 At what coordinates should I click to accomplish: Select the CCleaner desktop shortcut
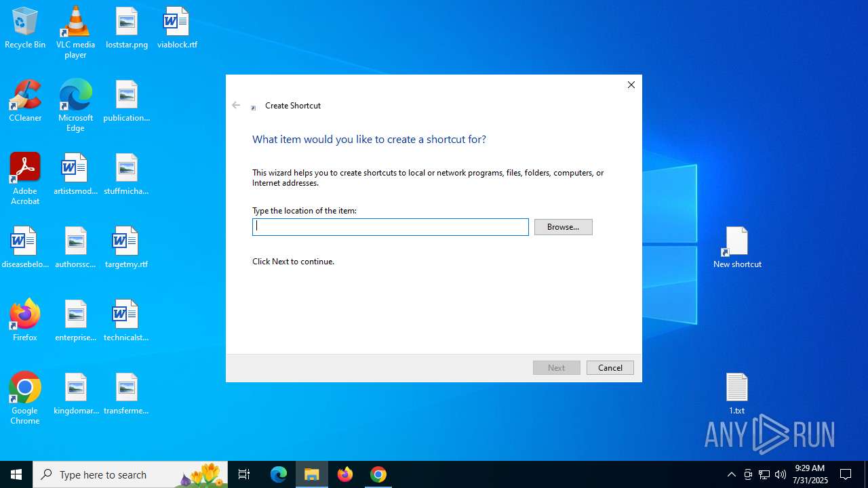(x=25, y=102)
